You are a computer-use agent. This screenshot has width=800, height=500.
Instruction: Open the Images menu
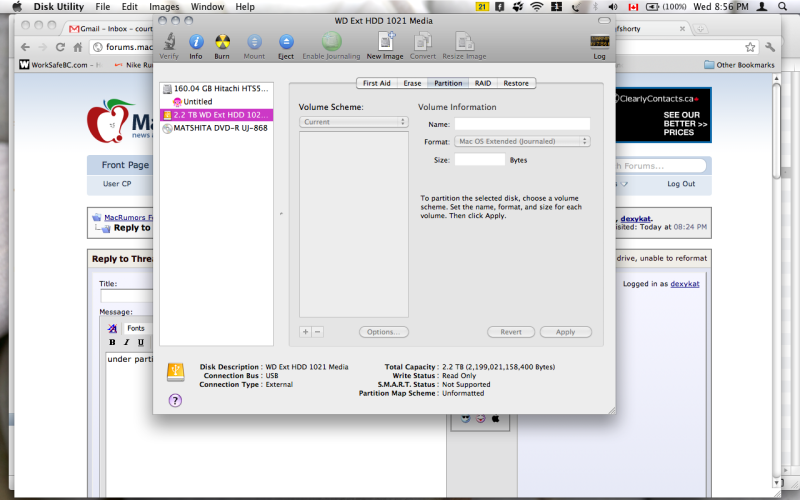(164, 7)
